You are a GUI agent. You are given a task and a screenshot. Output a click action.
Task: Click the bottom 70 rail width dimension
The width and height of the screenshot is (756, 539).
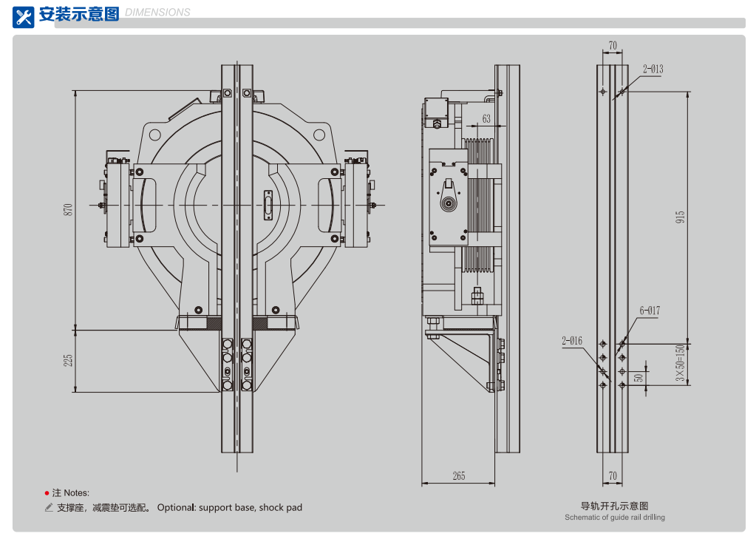coord(613,475)
